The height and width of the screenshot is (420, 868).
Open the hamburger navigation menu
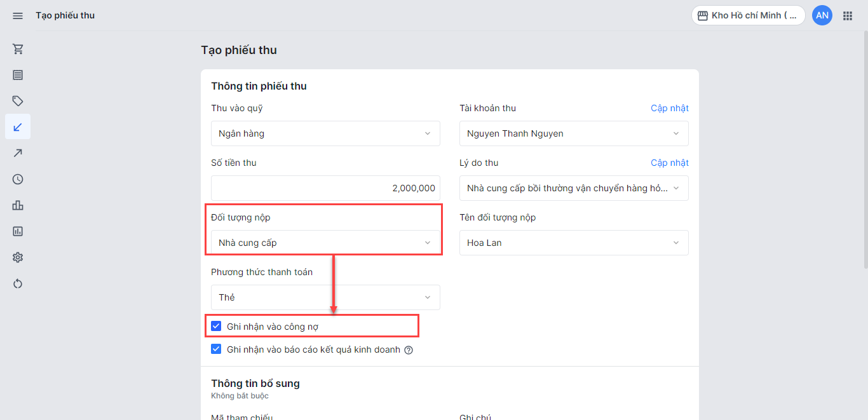(18, 16)
